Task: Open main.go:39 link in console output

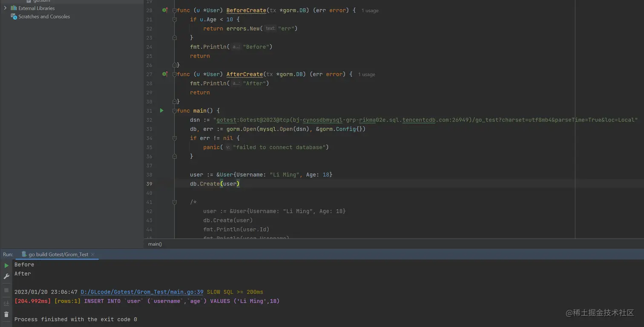Action: point(142,292)
